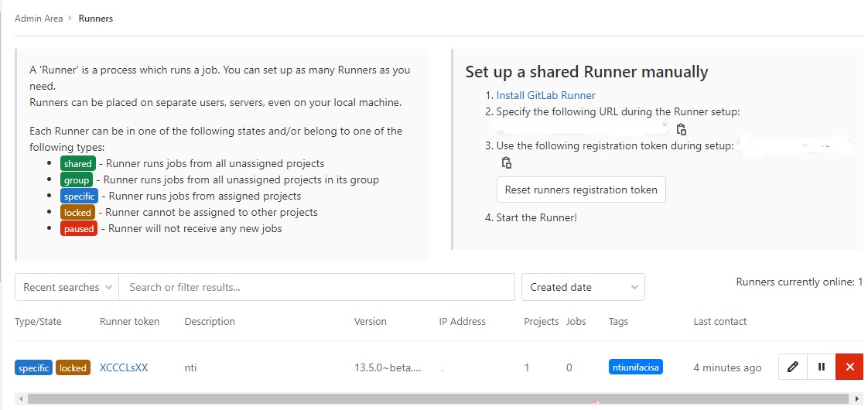
Task: Open the Recent searches dropdown
Action: point(67,287)
